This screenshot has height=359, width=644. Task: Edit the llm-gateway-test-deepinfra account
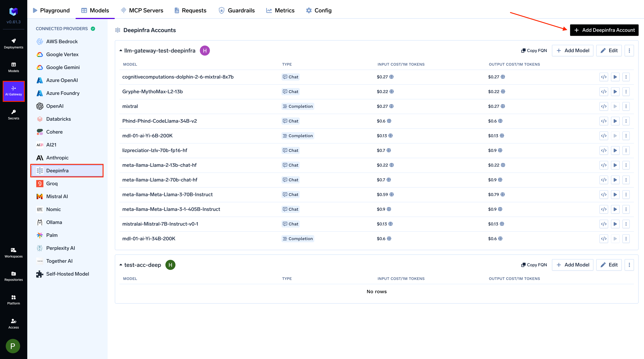[609, 51]
